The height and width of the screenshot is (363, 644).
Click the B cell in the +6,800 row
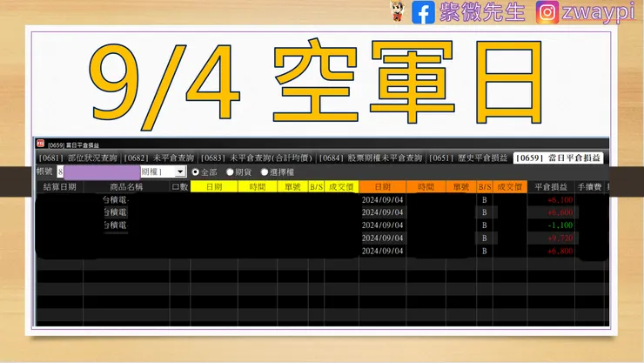coord(485,251)
